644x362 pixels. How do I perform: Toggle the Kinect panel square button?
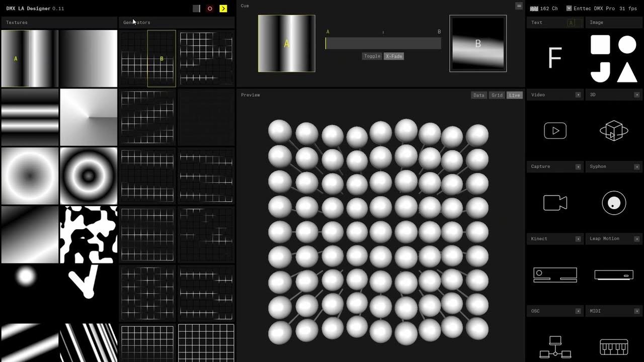(578, 239)
